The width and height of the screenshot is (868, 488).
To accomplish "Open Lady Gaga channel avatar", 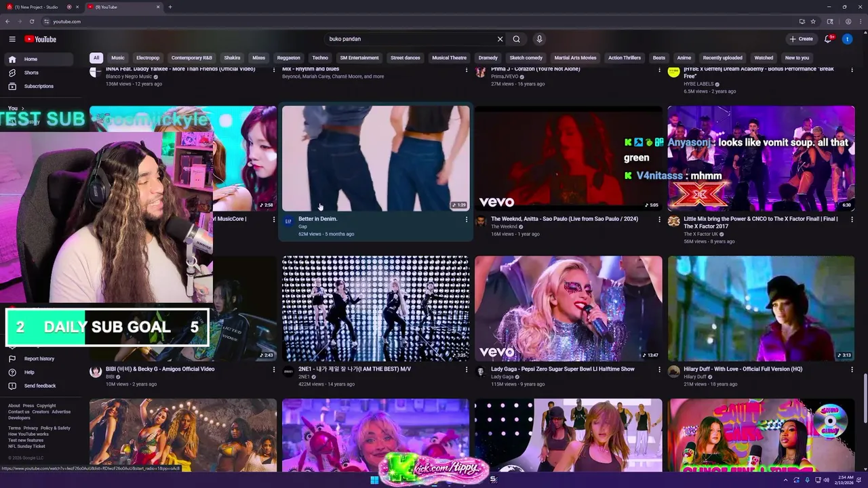I will [481, 372].
